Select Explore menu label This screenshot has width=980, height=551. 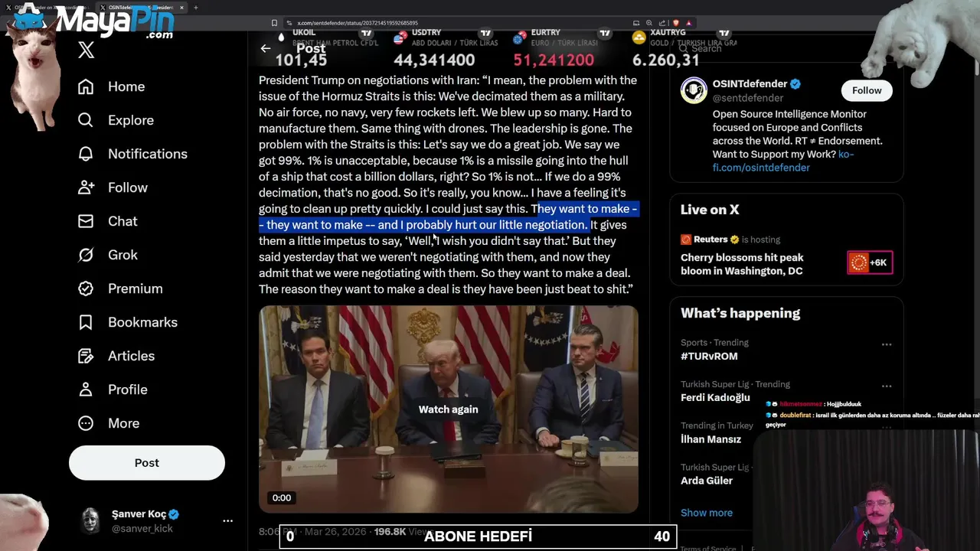tap(131, 120)
